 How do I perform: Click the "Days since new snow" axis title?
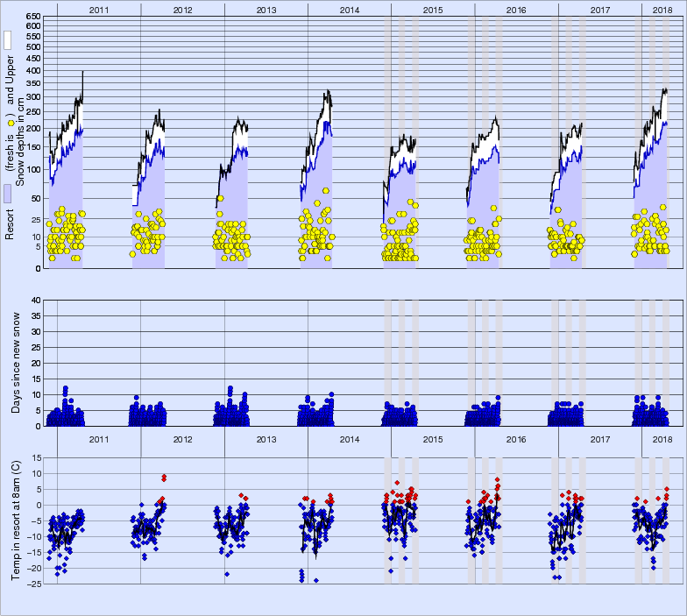click(x=18, y=362)
